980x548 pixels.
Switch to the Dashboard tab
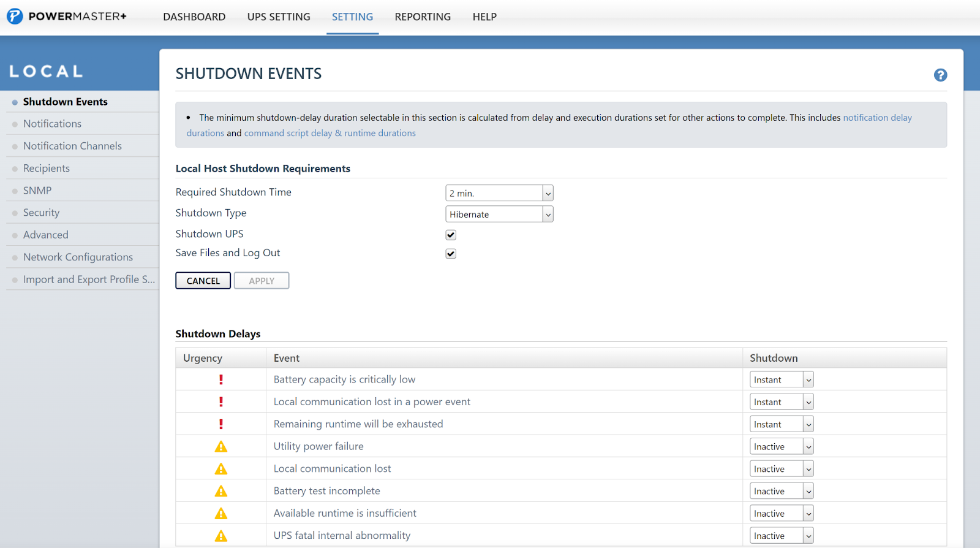[x=194, y=17]
